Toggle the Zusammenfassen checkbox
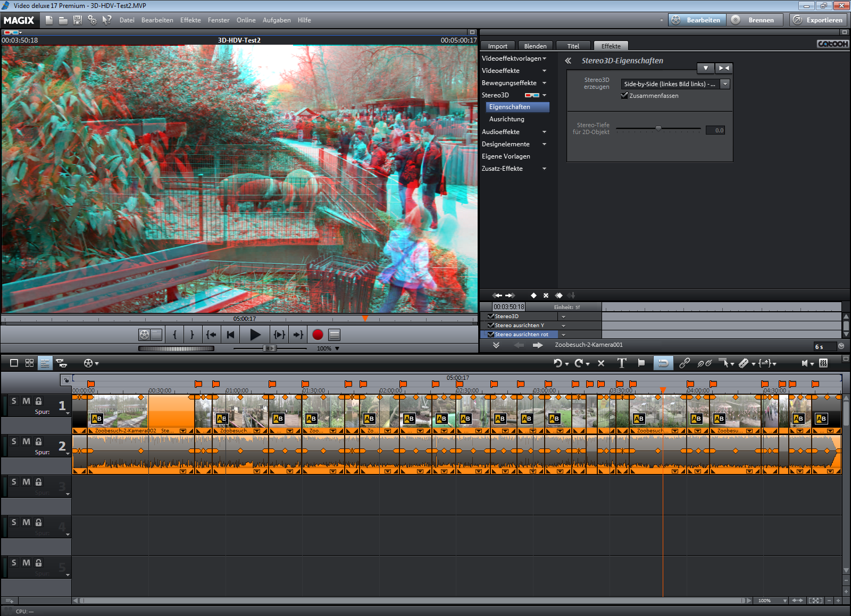Viewport: 851px width, 616px height. (624, 95)
